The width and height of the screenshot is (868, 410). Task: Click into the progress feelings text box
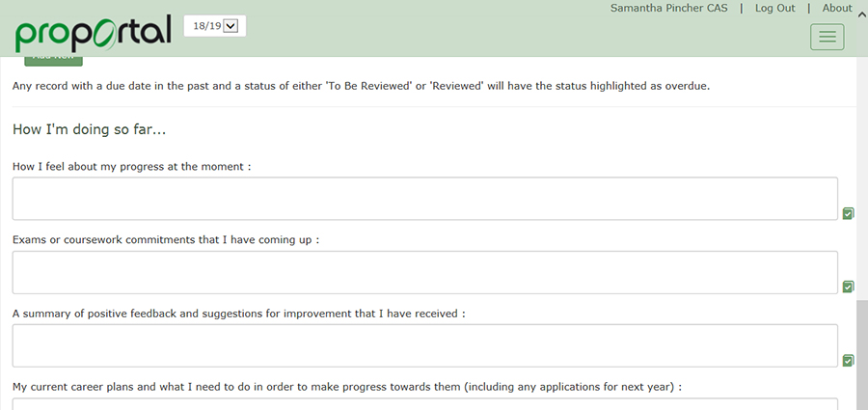424,199
